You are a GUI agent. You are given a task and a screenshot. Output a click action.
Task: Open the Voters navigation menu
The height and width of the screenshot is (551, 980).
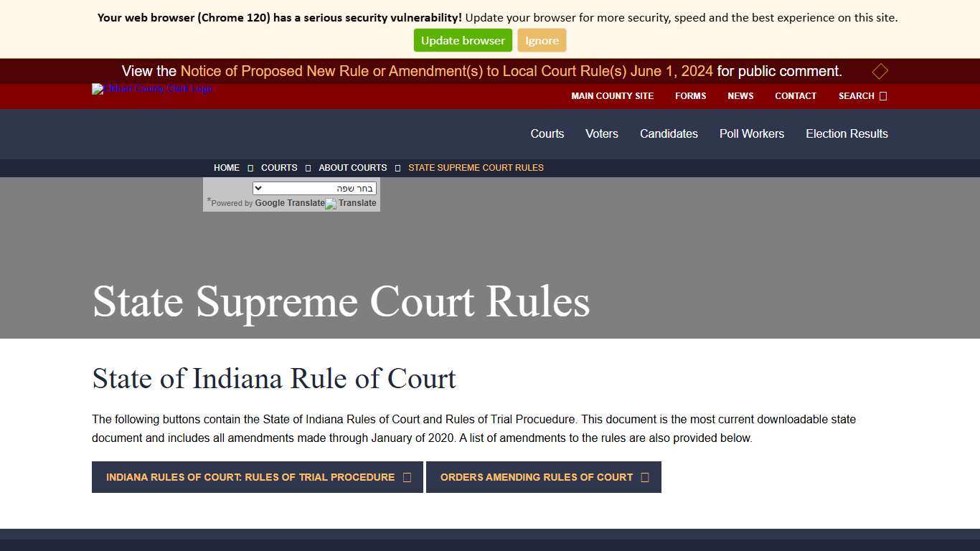tap(601, 133)
